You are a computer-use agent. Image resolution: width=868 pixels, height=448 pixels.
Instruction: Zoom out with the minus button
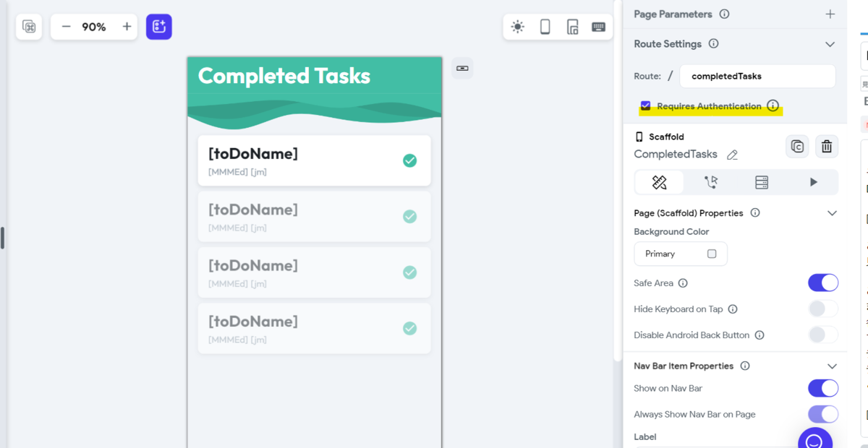67,27
